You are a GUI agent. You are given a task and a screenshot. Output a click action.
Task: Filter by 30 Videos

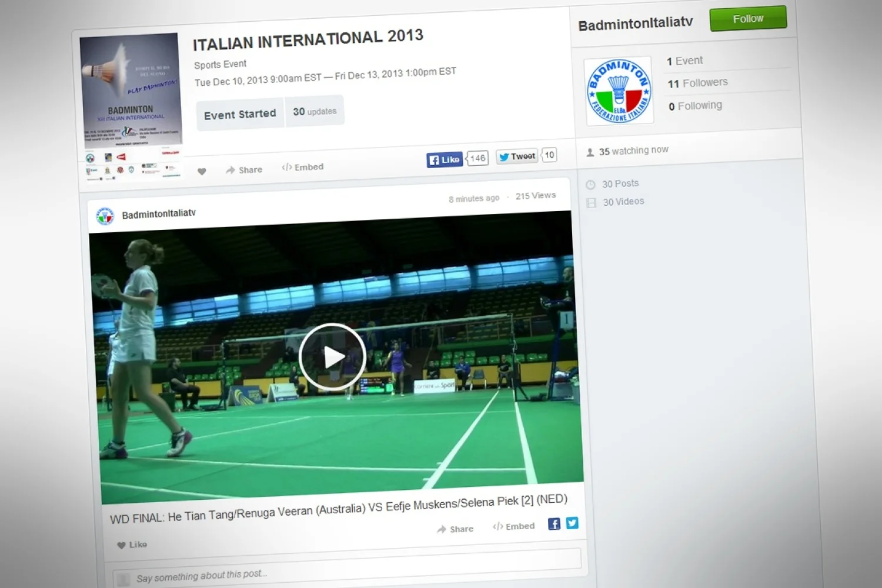(623, 202)
